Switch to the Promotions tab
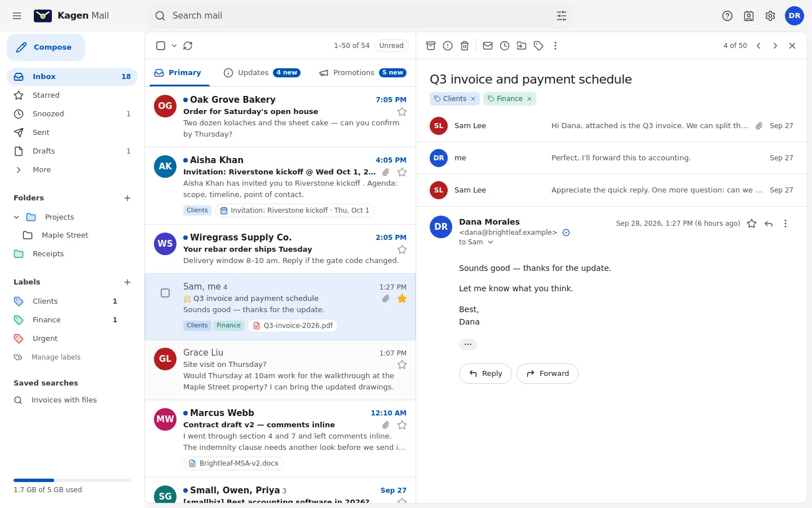This screenshot has width=812, height=508. click(x=363, y=73)
